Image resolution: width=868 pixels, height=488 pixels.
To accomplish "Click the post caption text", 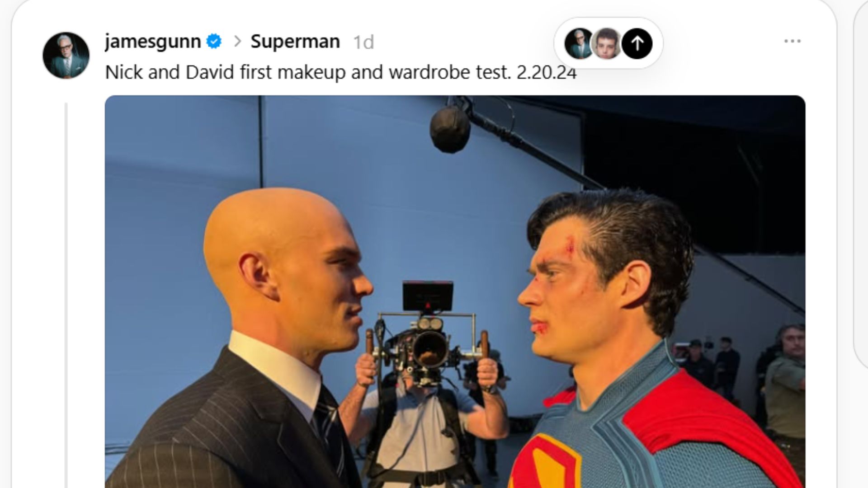I will (307, 72).
